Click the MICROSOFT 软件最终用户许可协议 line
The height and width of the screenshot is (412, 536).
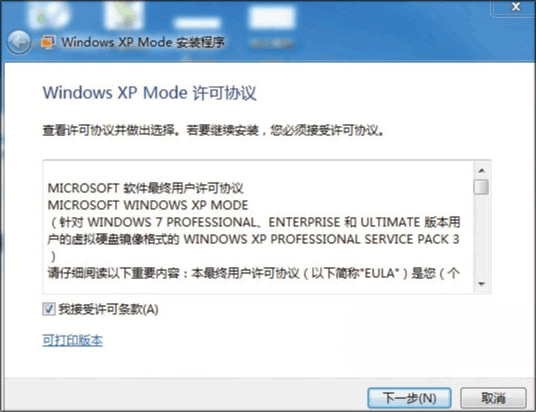(x=146, y=188)
